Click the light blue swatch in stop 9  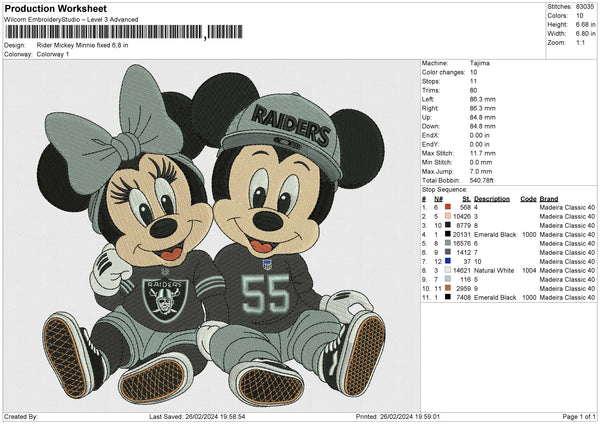point(448,279)
